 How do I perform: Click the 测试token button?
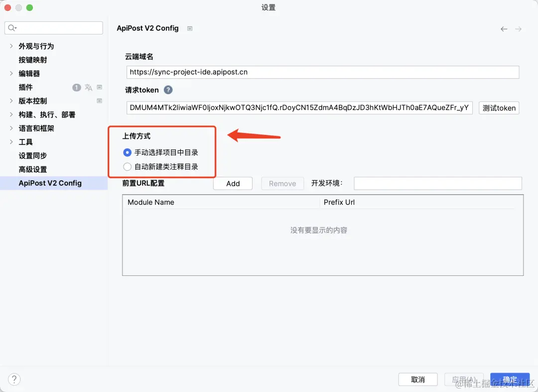pyautogui.click(x=499, y=108)
